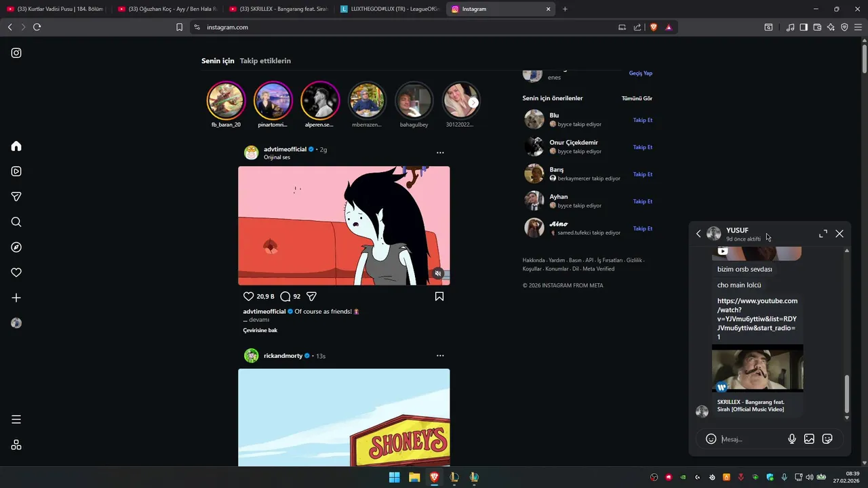Switch to Oğuzhan Koç browser tab

(x=167, y=9)
